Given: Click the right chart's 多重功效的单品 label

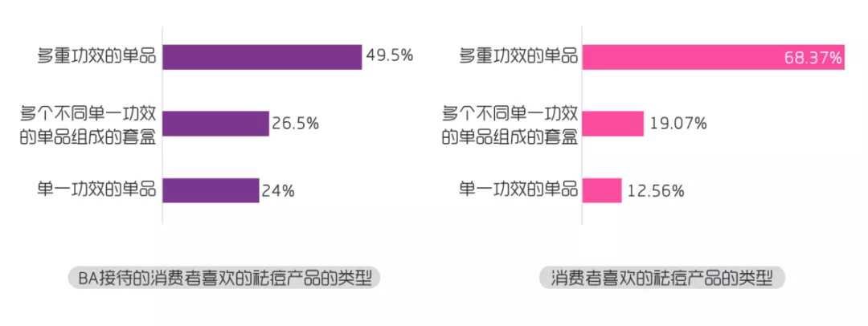Looking at the screenshot, I should click(518, 56).
